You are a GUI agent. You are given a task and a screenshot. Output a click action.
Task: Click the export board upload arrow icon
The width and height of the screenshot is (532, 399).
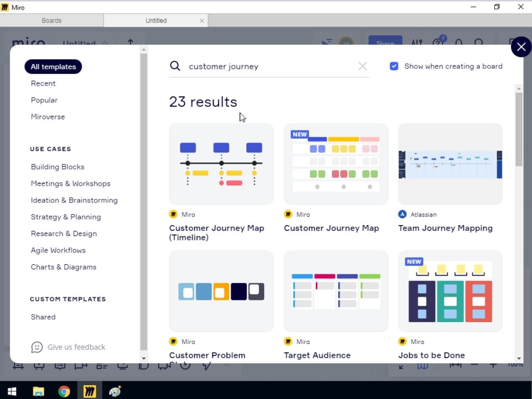[x=130, y=42]
